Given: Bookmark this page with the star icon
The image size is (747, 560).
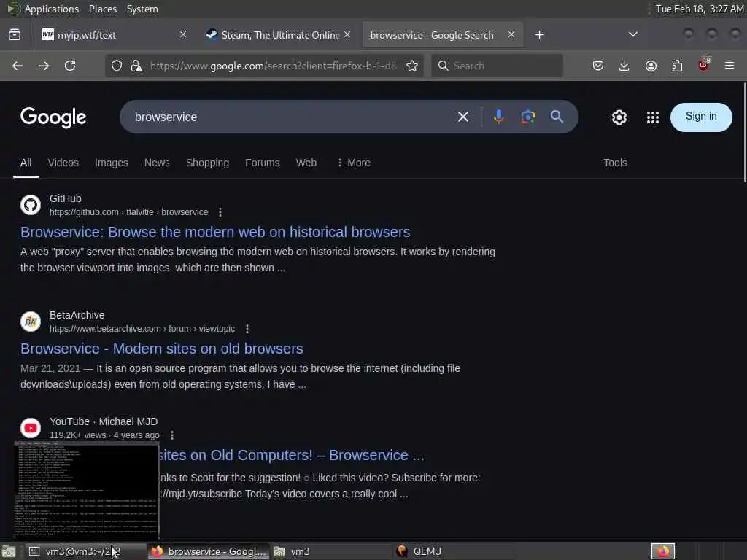Looking at the screenshot, I should click(412, 66).
